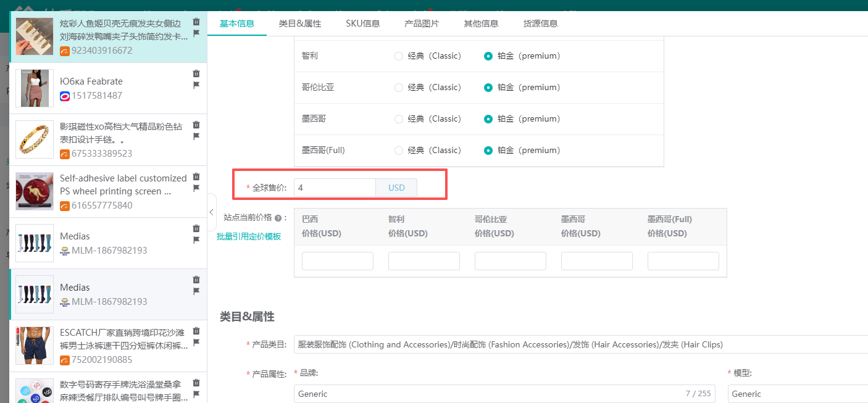Click trash icon for 影琪磁性 bracelet item

196,125
